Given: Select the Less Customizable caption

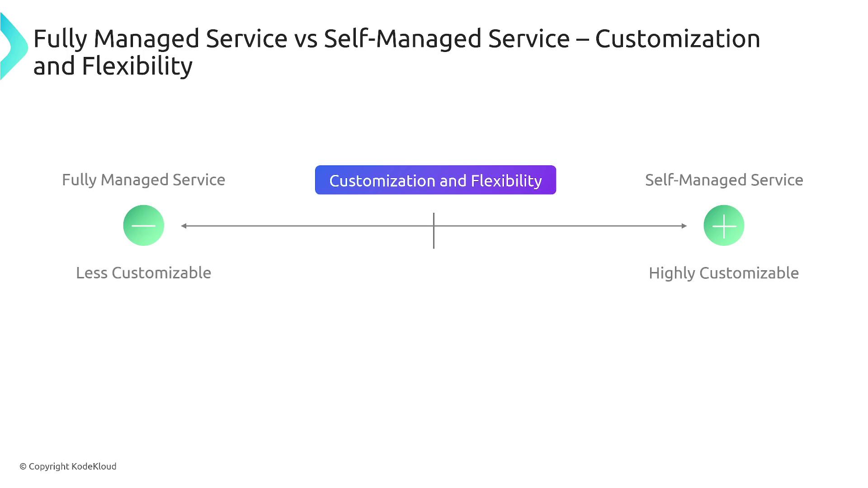Looking at the screenshot, I should tap(143, 273).
